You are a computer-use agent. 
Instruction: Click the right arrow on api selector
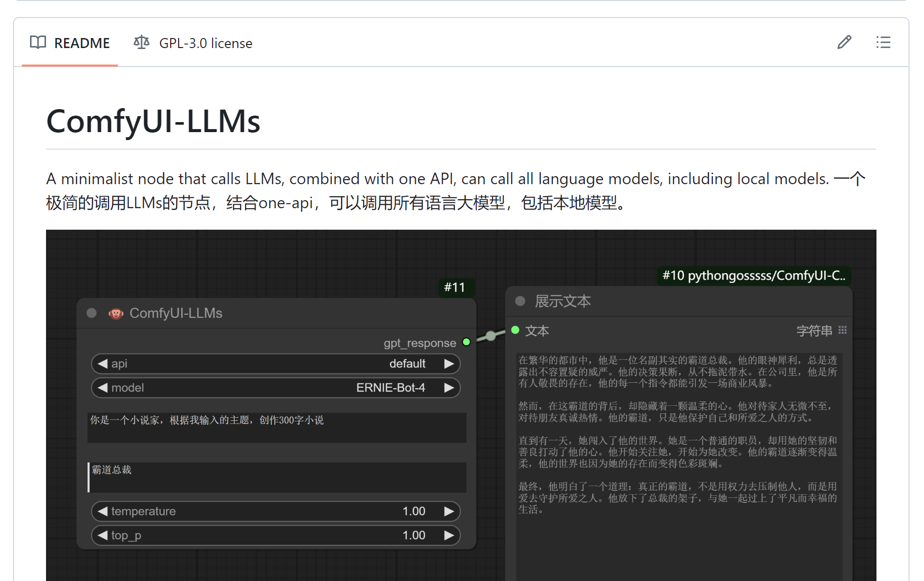[449, 364]
